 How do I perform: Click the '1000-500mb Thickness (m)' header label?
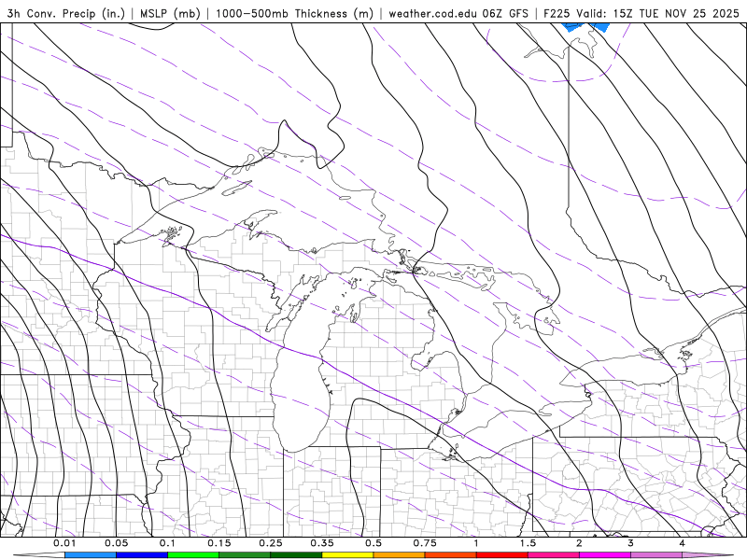(x=294, y=13)
